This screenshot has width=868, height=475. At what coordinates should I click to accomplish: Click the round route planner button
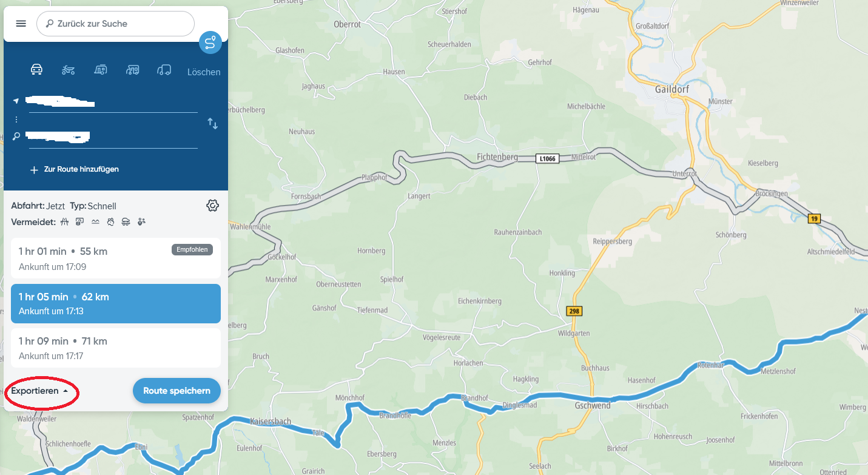210,42
